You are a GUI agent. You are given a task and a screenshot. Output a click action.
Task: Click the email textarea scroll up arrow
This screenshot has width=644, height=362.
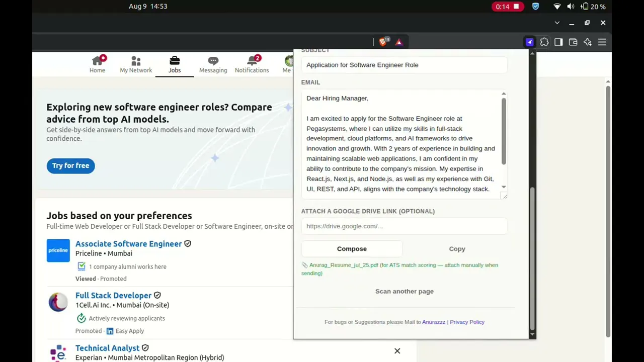(x=504, y=94)
